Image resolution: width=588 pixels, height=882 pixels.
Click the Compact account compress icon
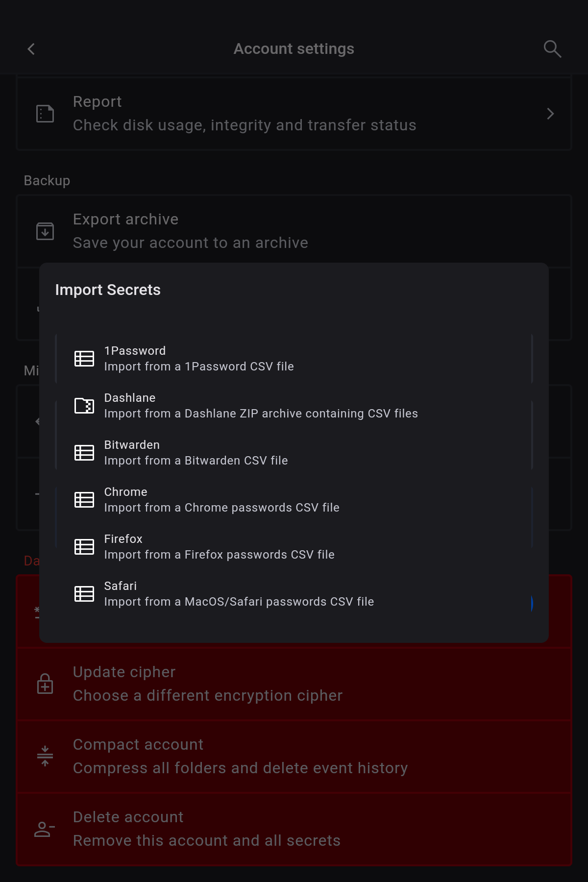(45, 756)
